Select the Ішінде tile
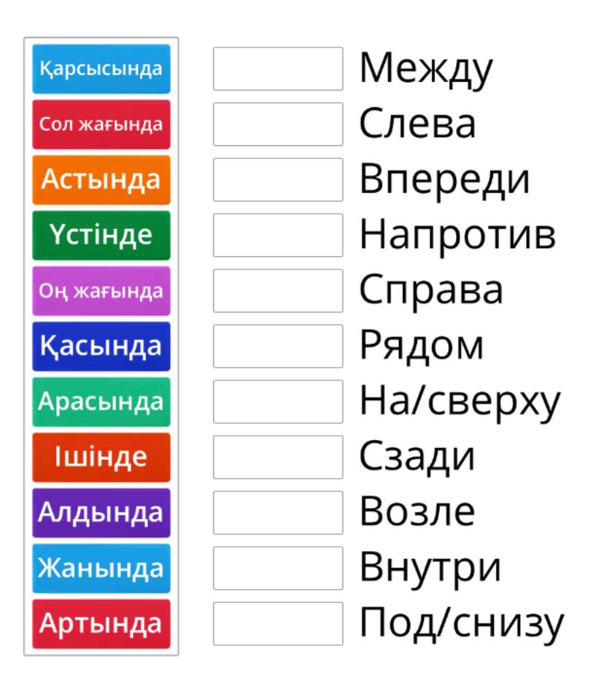The height and width of the screenshot is (700, 604). point(101,458)
